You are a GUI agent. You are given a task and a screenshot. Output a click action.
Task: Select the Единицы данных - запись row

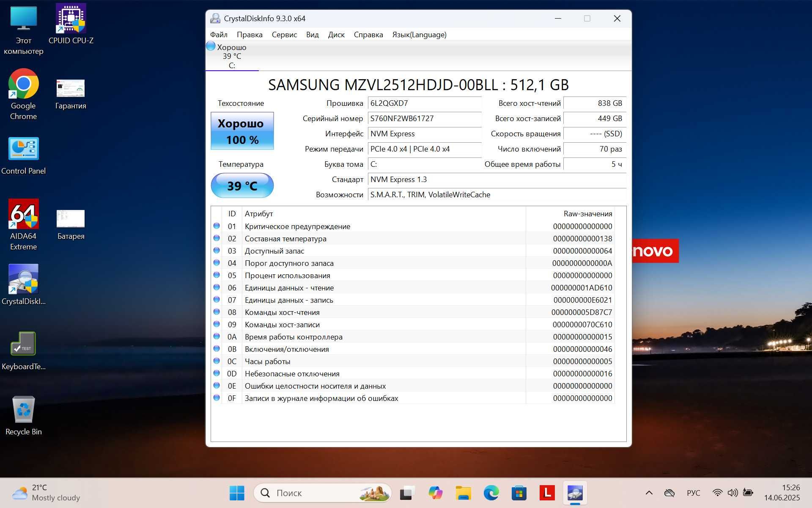[x=413, y=300]
